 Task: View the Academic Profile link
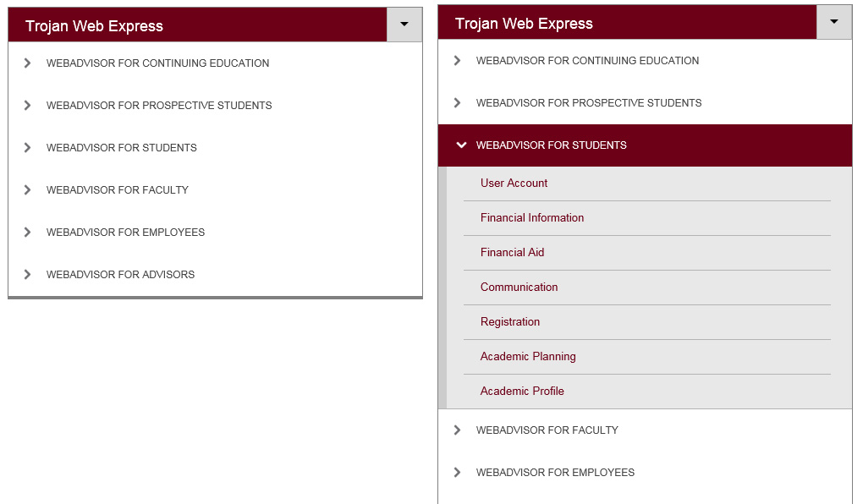522,392
